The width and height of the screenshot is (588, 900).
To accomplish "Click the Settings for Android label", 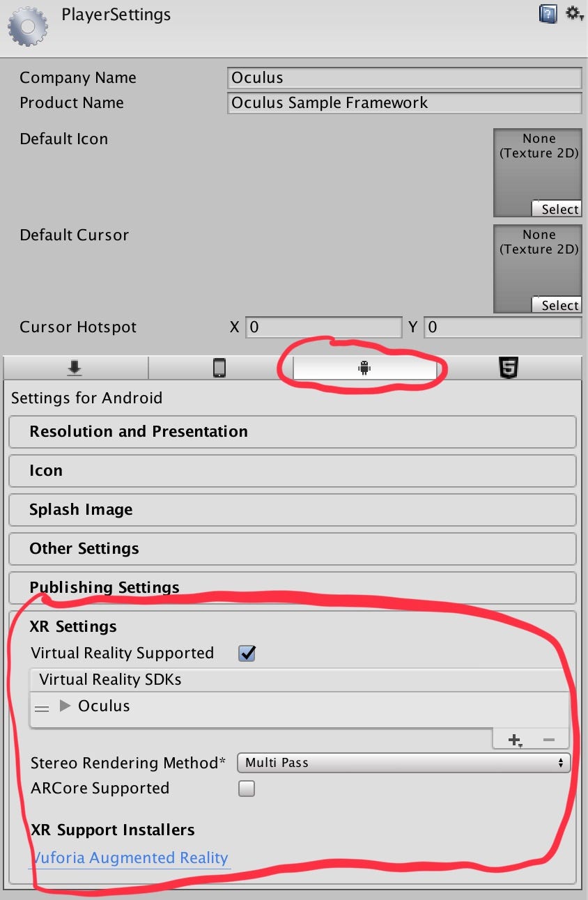I will [86, 398].
